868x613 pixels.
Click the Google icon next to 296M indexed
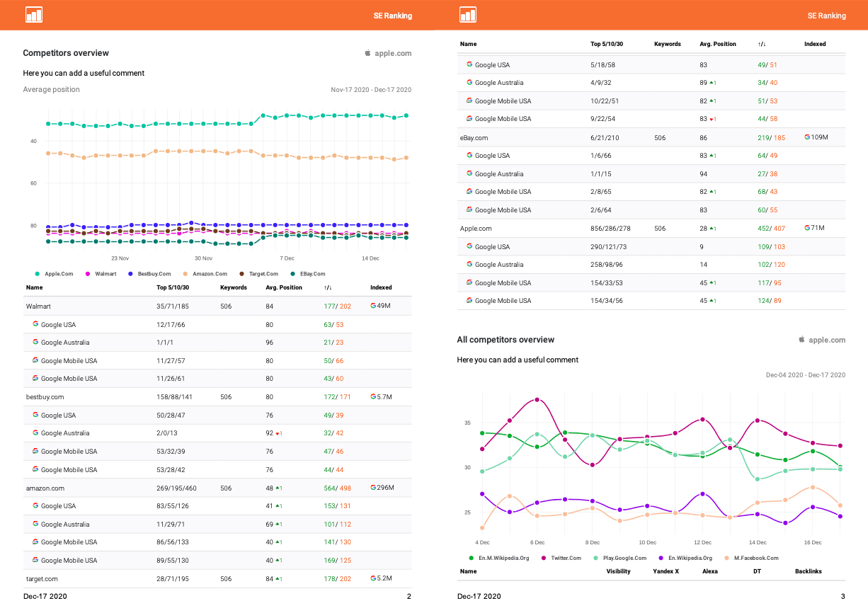coord(373,488)
